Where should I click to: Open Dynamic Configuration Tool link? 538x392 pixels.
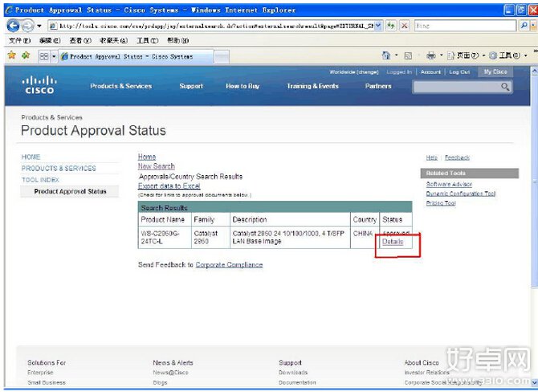[461, 194]
